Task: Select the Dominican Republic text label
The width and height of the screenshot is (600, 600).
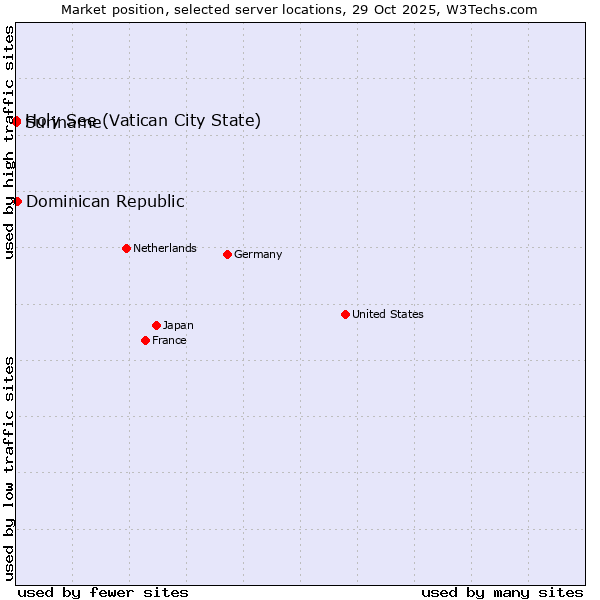Action: [105, 201]
